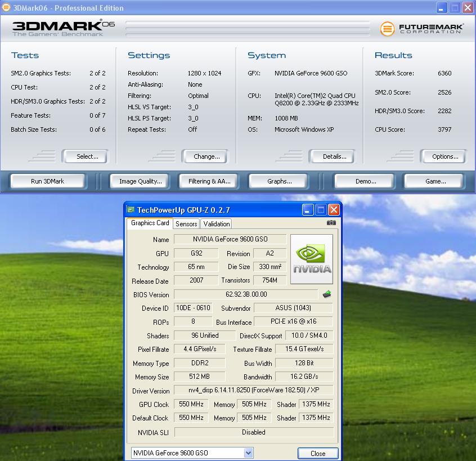This screenshot has width=476, height=461.
Task: Click the 3DMark Score value 6360
Action: point(444,73)
